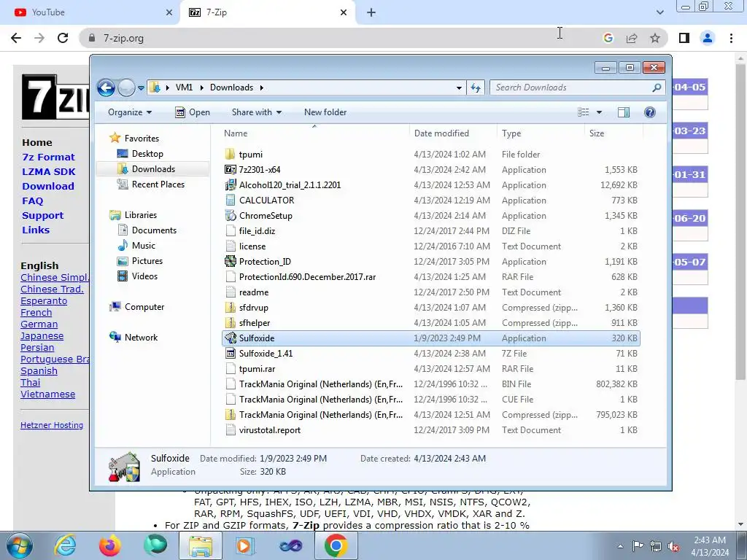This screenshot has height=560, width=747.
Task: Select the Protection_ID application icon
Action: pos(230,262)
